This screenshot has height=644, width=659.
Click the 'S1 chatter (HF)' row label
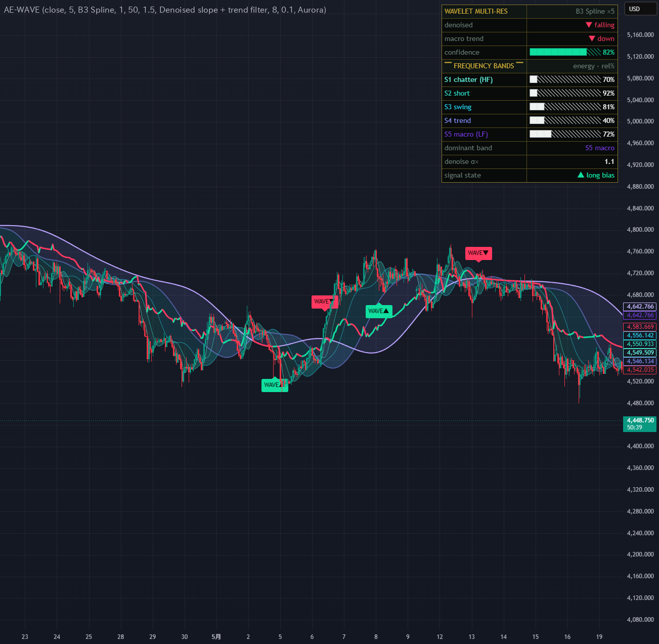click(x=468, y=79)
